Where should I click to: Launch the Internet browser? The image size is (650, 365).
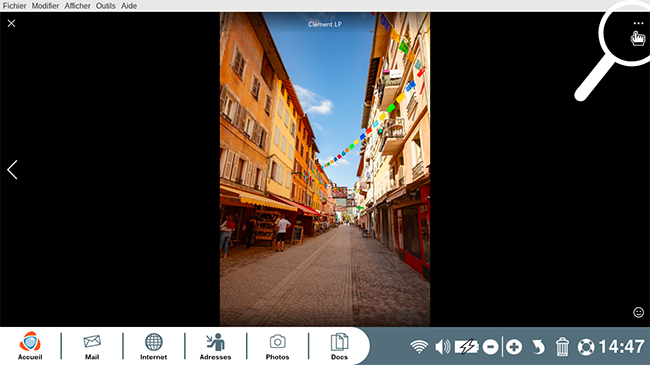click(x=153, y=346)
